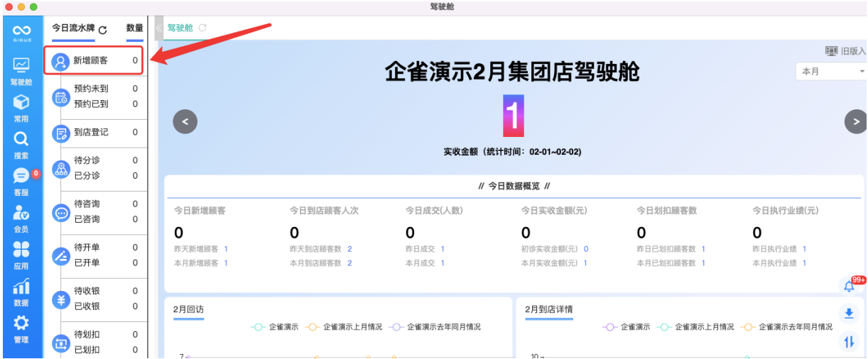This screenshot has height=359, width=868.
Task: Open the 已咨询 row
Action: coord(105,219)
